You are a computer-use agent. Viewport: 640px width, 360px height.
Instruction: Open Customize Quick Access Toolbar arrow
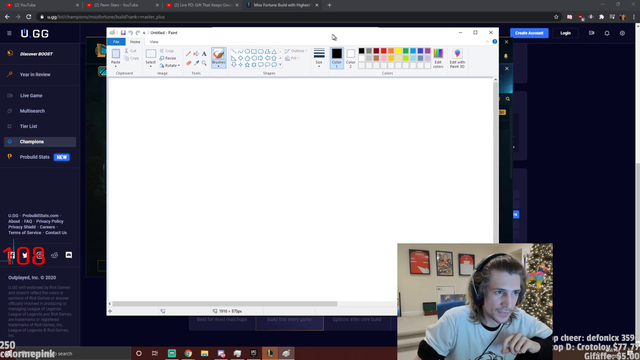(144, 33)
